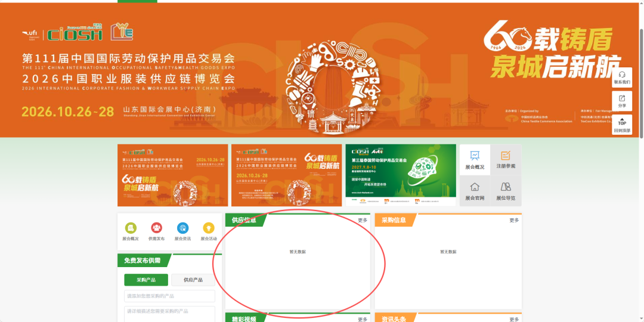Click the 免费发布供需 section header
Viewport: 644px width, 322px height.
coord(142,261)
